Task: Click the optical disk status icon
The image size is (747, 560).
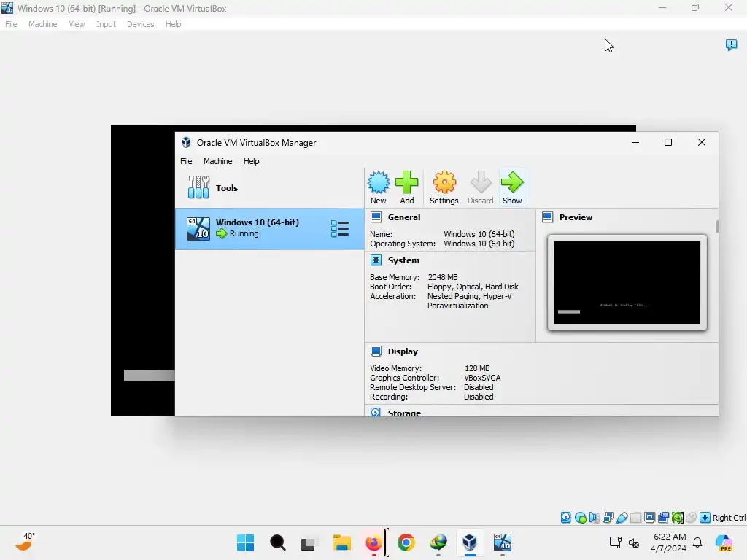Action: click(x=580, y=518)
